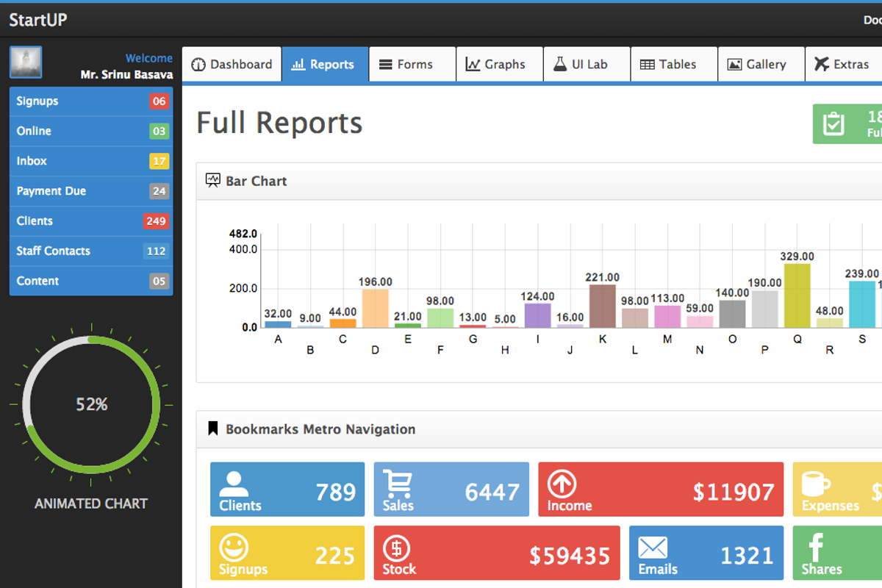Viewport: 882px width, 588px height.
Task: Click the gray 05 Content badge
Action: pos(159,281)
